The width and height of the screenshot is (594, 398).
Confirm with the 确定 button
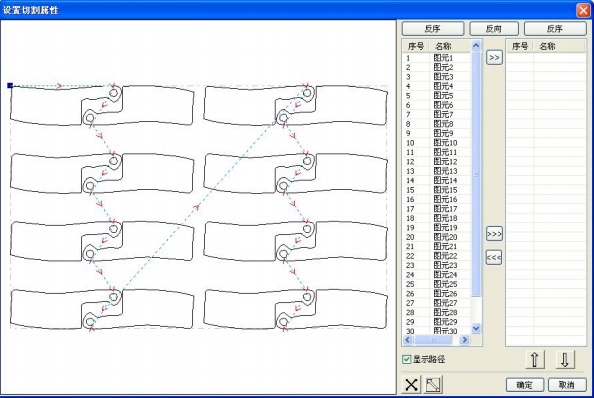click(x=525, y=385)
